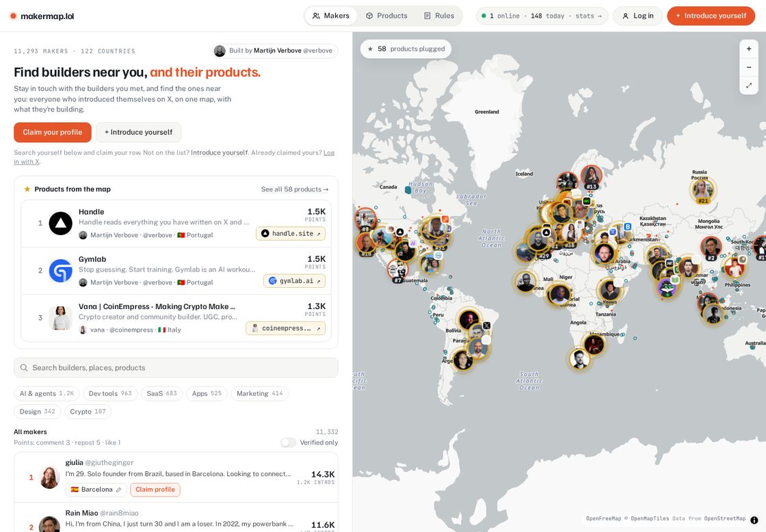
Task: Open the Makers tab
Action: 331,16
